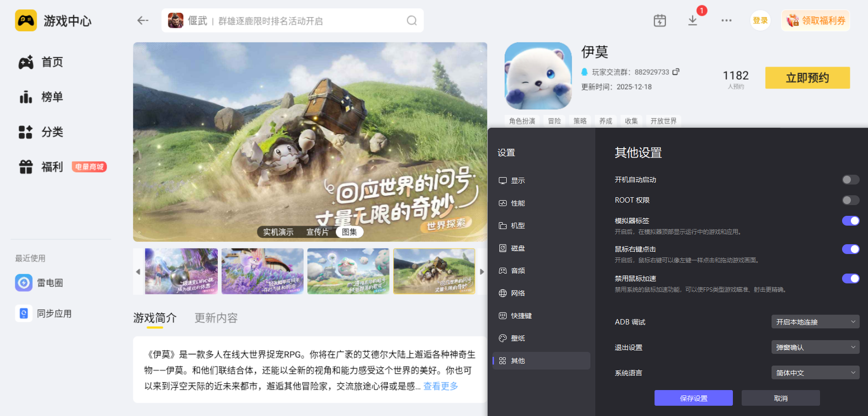Select third screenshot thumbnail with floating islands
The width and height of the screenshot is (868, 416).
pyautogui.click(x=348, y=271)
